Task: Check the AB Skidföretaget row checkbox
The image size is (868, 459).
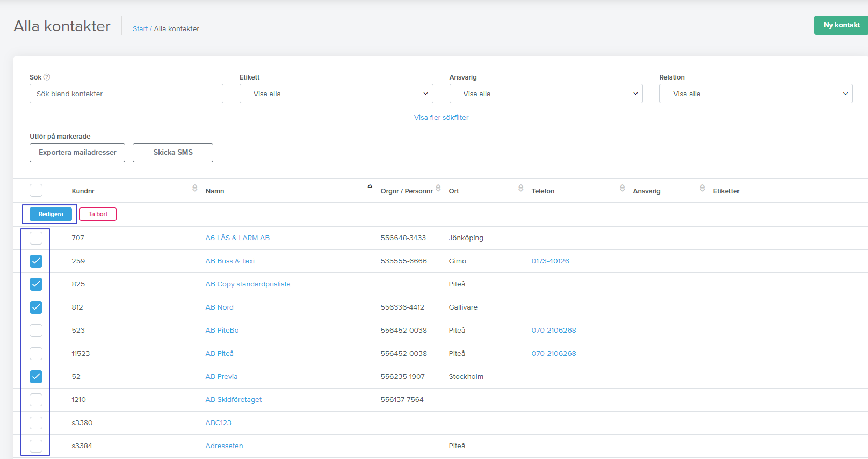Action: 36,400
